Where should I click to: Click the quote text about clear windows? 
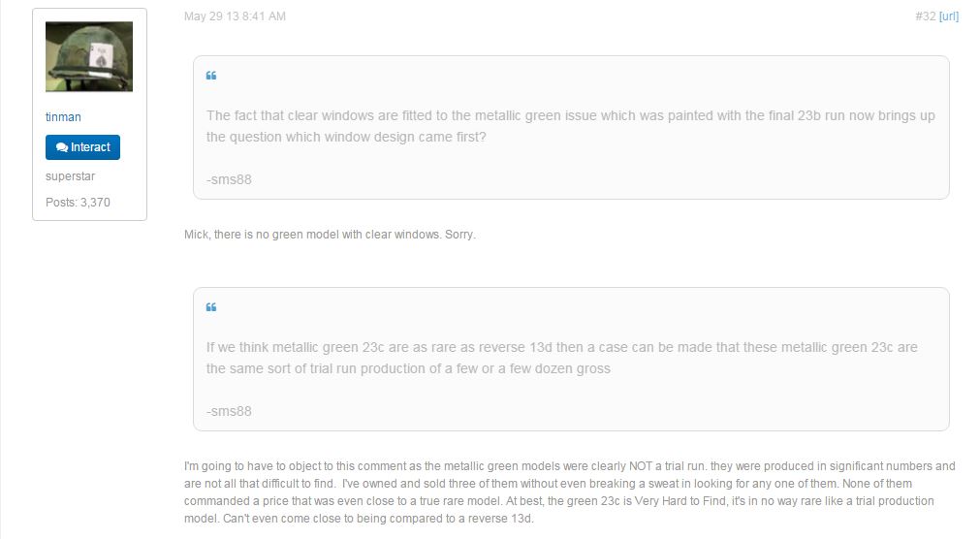coord(570,126)
